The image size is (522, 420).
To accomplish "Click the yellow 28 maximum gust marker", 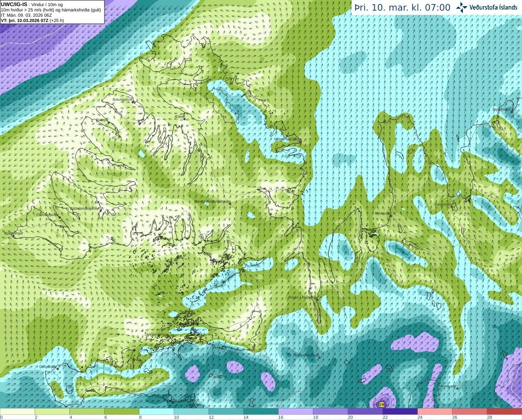I will pos(382,405).
